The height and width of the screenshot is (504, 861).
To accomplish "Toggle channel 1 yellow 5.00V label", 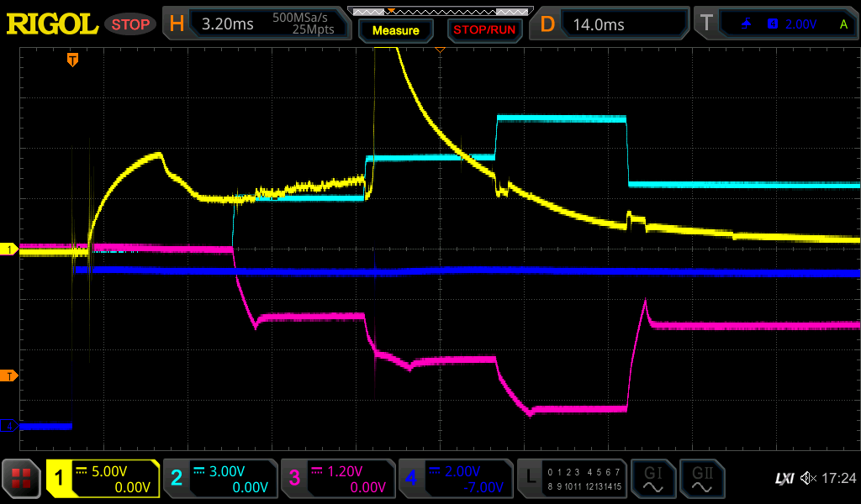I will pyautogui.click(x=103, y=479).
